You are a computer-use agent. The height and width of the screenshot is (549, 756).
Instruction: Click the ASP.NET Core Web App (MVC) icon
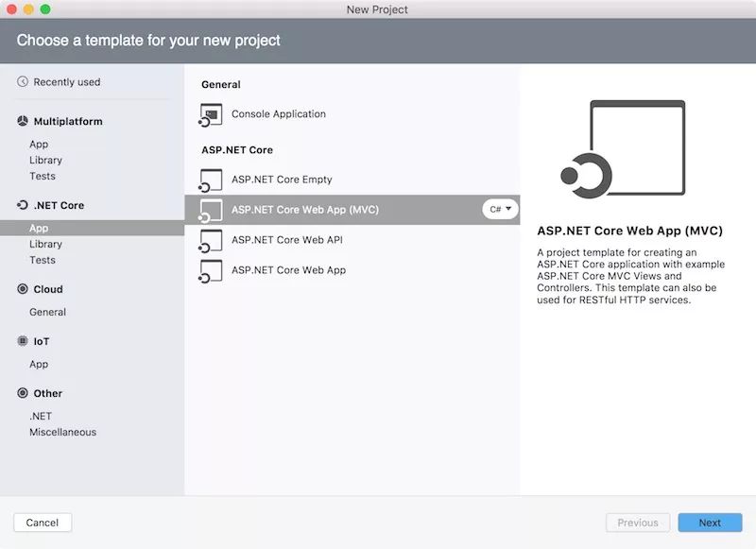click(210, 209)
